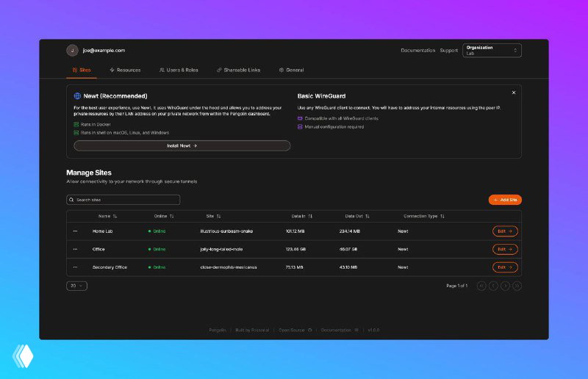588x379 pixels.
Task: Click the v1.0.0 version text
Action: 373,331
